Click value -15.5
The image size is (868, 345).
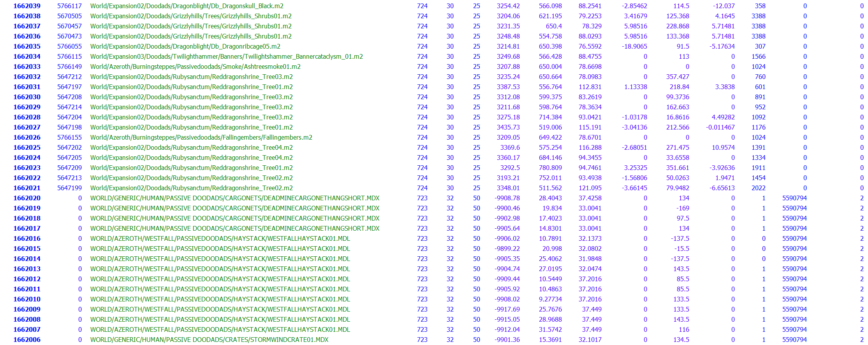coord(682,249)
